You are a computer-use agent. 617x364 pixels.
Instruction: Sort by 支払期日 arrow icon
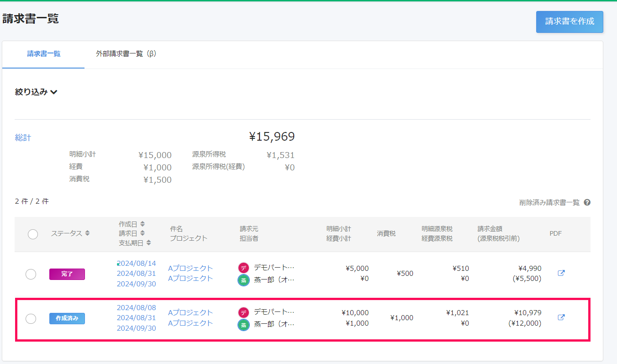click(x=149, y=243)
